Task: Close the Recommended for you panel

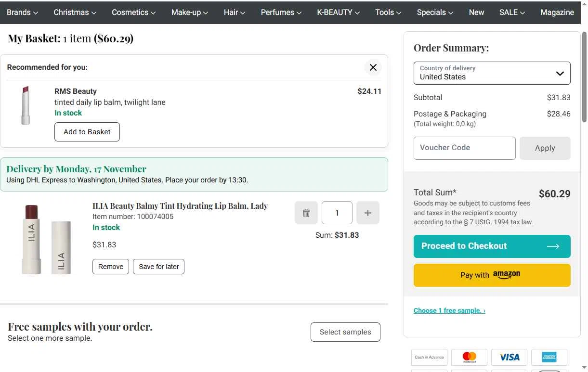Action: pos(373,67)
